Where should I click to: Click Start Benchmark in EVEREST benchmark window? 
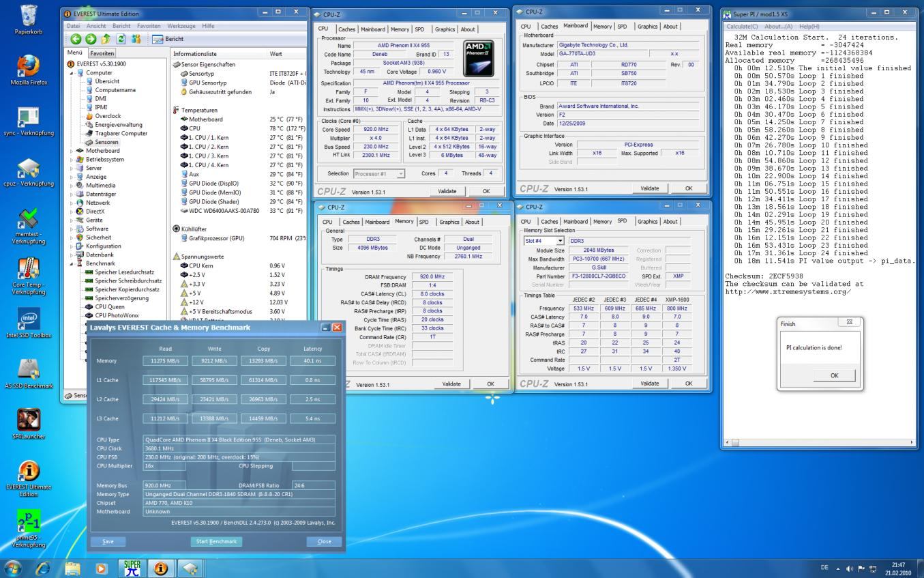coord(216,541)
